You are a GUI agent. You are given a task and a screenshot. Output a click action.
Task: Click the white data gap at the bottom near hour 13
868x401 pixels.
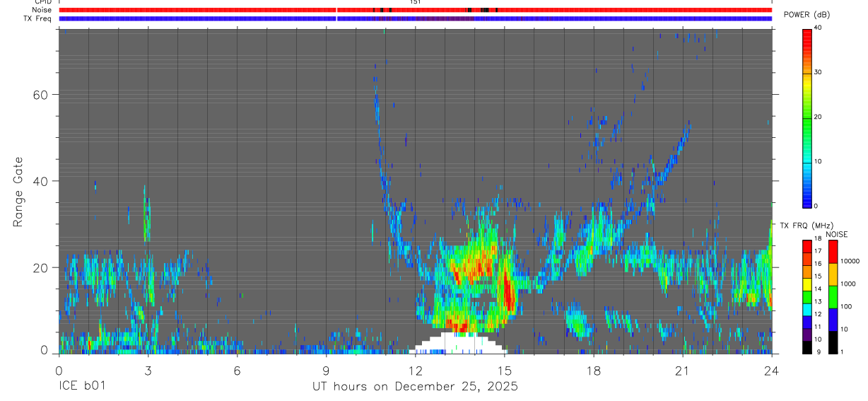pos(457,344)
